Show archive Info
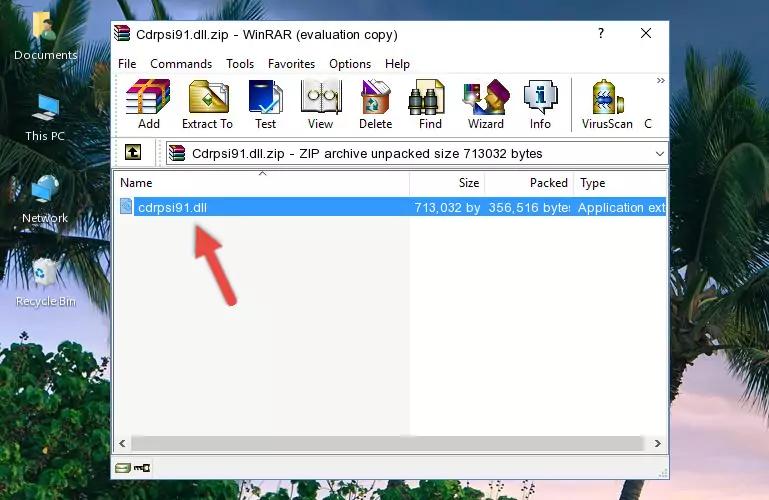This screenshot has width=769, height=500. coord(540,104)
